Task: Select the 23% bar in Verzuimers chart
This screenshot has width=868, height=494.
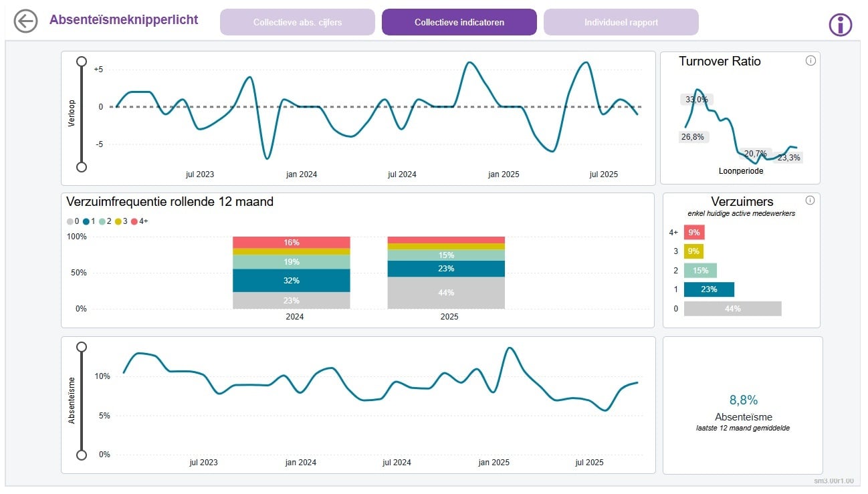Action: click(x=709, y=289)
